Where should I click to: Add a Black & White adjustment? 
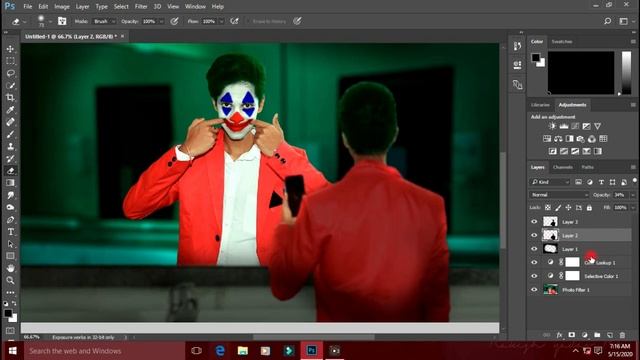[569, 139]
